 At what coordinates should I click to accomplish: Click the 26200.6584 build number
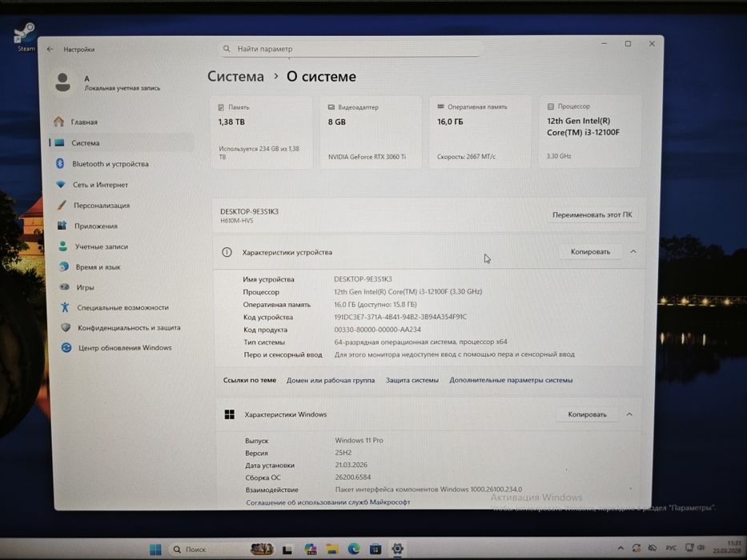[353, 477]
